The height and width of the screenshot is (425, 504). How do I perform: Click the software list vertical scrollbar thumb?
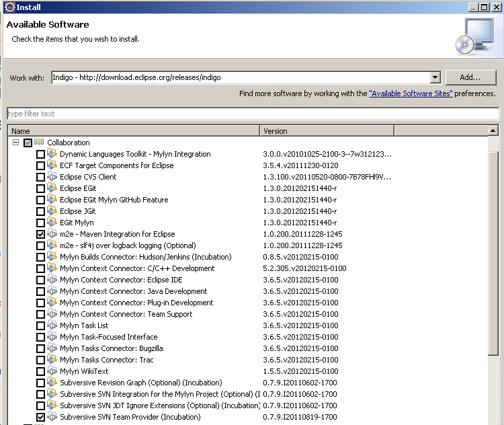493,254
